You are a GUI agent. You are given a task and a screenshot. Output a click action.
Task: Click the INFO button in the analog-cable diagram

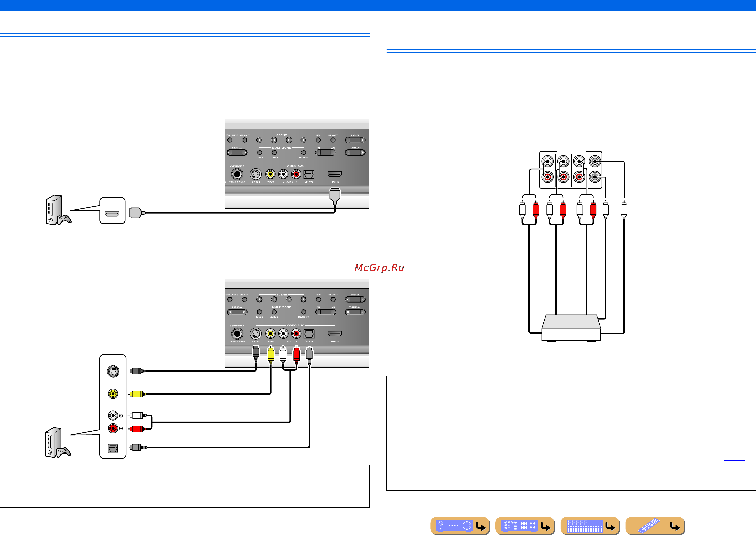pyautogui.click(x=318, y=299)
